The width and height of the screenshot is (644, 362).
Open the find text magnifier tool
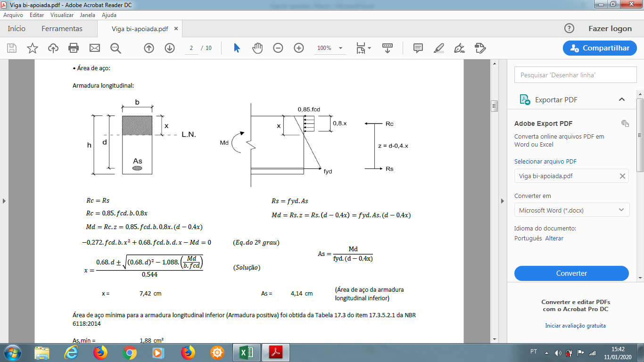tap(116, 48)
